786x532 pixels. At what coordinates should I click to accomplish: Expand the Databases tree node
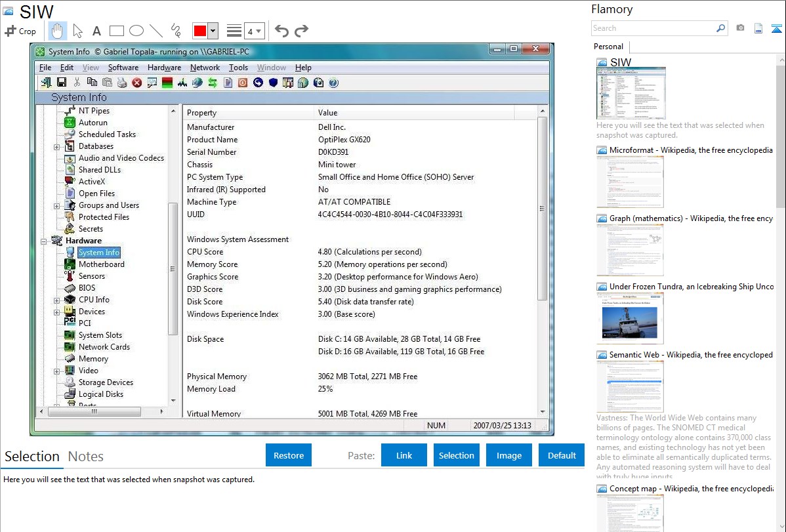point(56,147)
